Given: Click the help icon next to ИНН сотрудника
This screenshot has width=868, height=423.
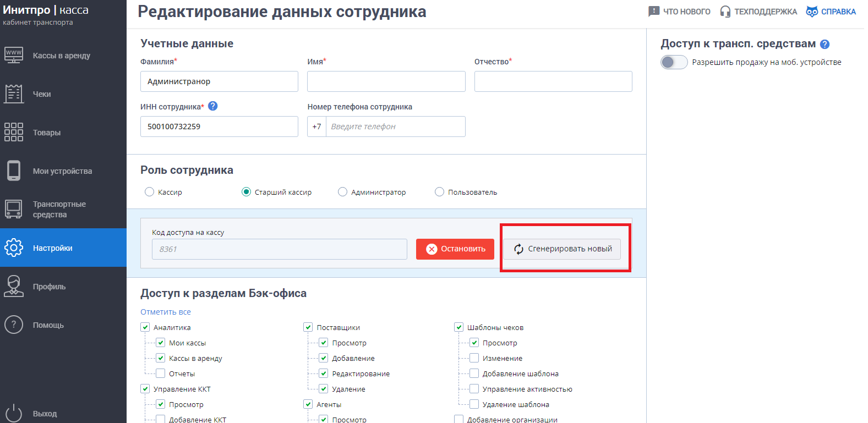Looking at the screenshot, I should [x=213, y=106].
